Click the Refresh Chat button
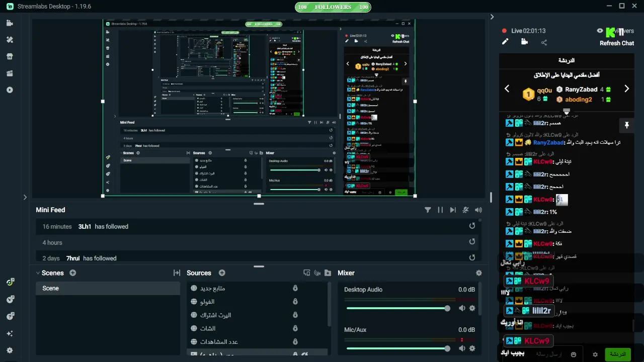Screen dimensions: 644x362 point(617,43)
